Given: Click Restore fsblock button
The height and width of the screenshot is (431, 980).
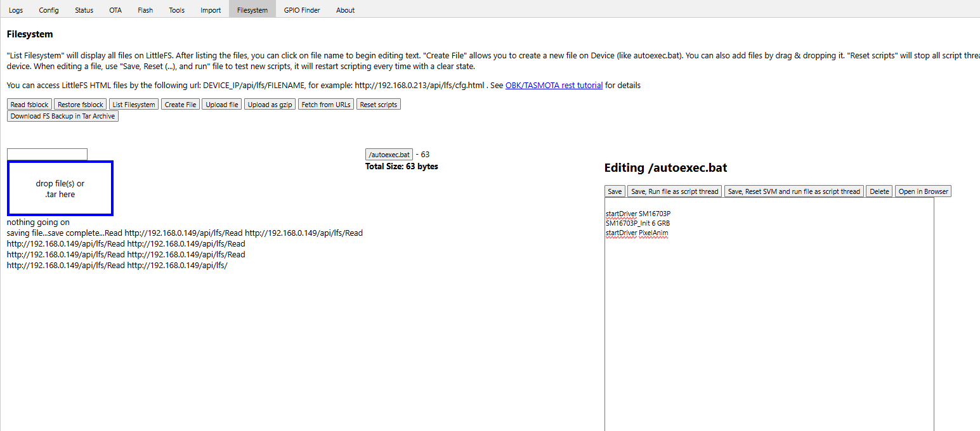Looking at the screenshot, I should coord(81,105).
